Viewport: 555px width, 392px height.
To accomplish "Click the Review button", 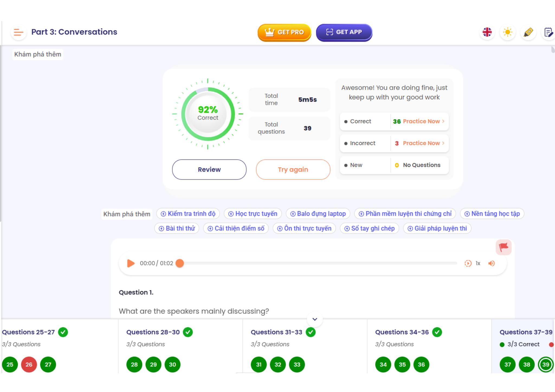I will point(209,169).
